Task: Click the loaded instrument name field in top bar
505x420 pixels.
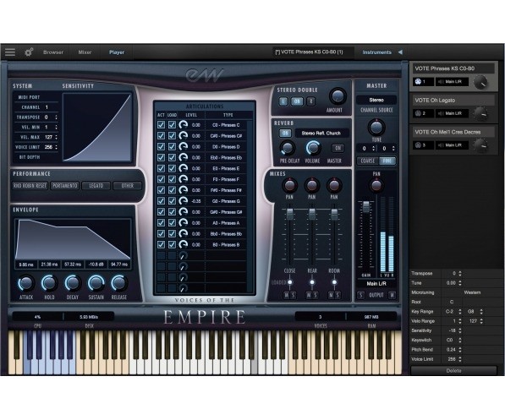Action: 312,52
